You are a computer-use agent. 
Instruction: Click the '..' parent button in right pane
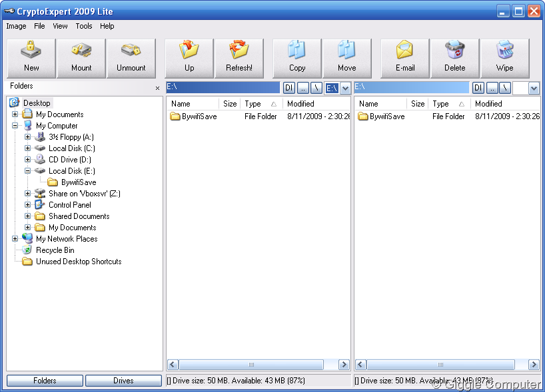coord(492,89)
